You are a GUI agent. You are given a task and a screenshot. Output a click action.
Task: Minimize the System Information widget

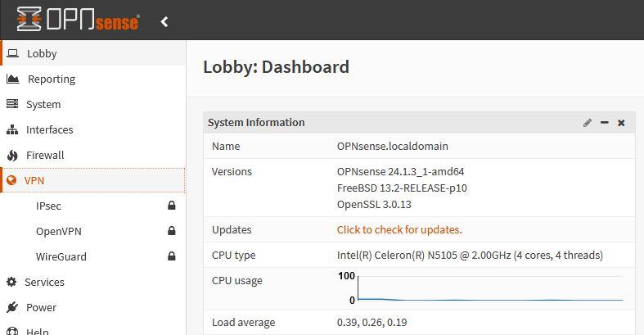(x=605, y=123)
